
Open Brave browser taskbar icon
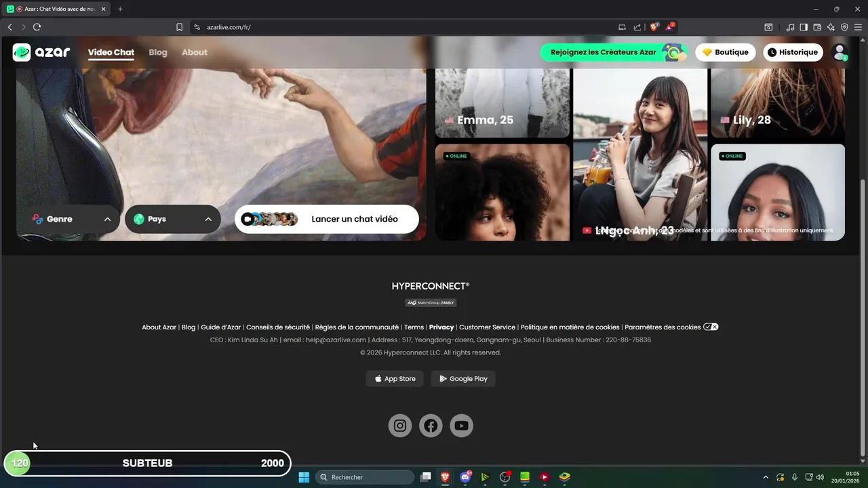pos(446,477)
